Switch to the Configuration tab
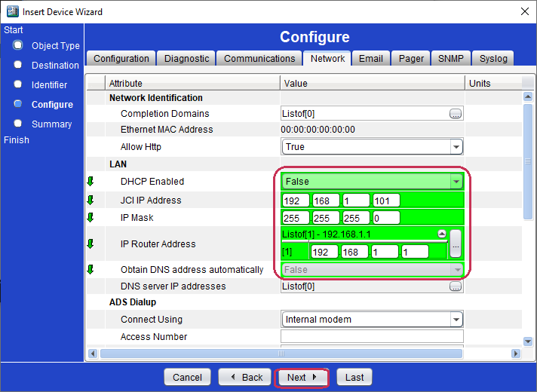 click(121, 59)
